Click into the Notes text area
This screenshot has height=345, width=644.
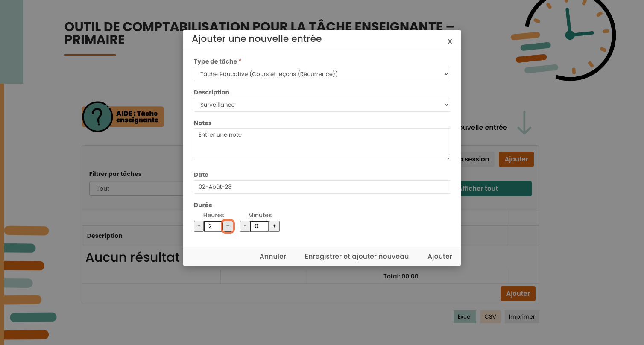(x=322, y=144)
